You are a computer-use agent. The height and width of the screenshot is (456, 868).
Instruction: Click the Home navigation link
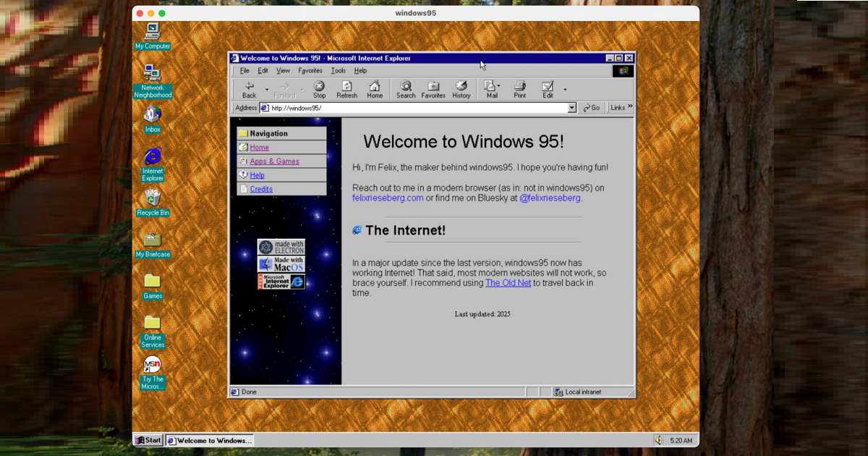tap(259, 148)
